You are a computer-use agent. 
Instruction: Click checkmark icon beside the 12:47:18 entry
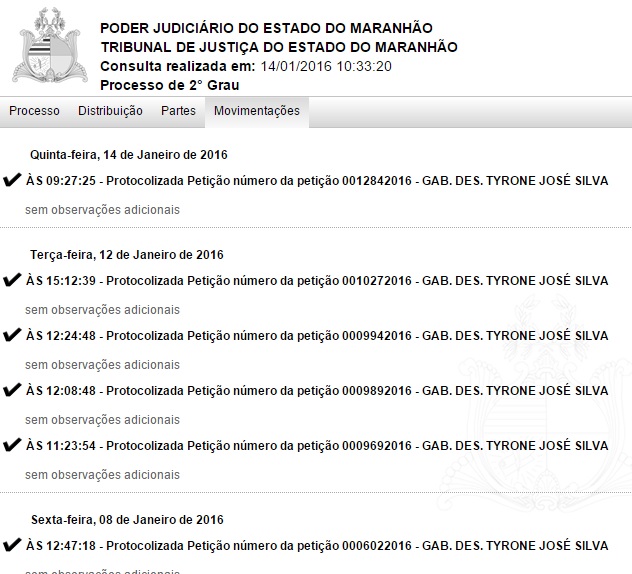pos(13,546)
